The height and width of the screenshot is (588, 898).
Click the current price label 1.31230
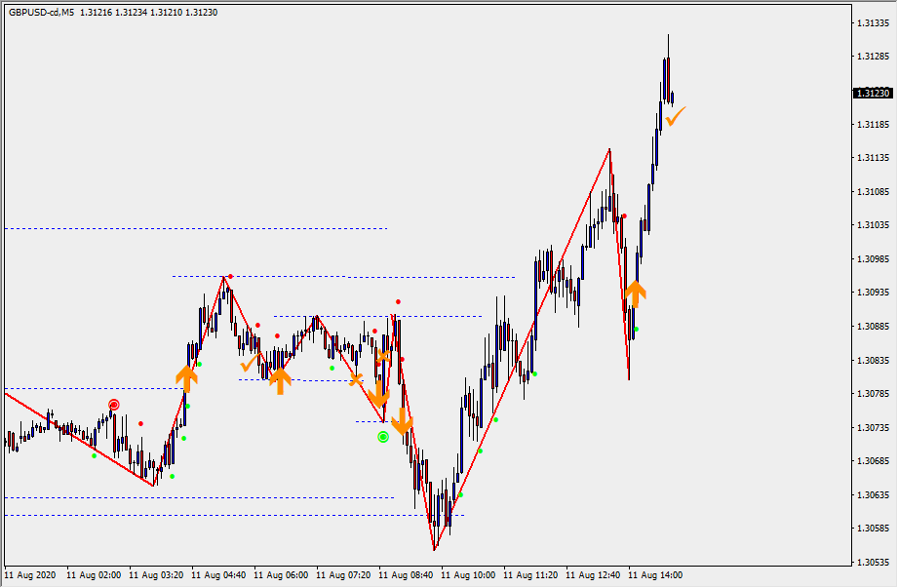click(x=871, y=93)
